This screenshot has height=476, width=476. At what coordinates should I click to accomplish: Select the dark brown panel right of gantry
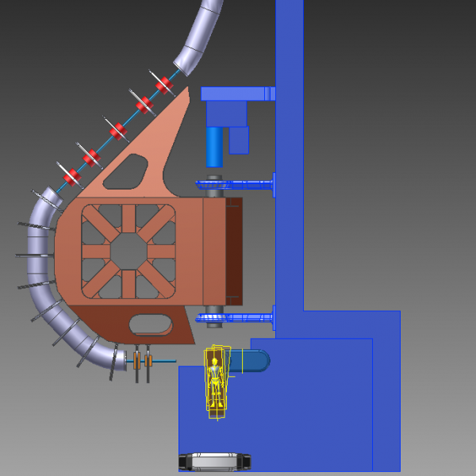(233, 251)
